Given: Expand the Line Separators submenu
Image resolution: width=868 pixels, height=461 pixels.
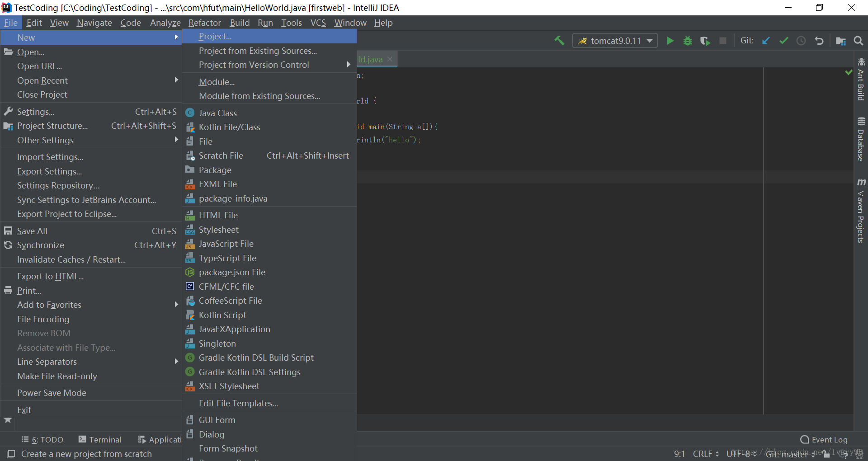Looking at the screenshot, I should pyautogui.click(x=91, y=362).
